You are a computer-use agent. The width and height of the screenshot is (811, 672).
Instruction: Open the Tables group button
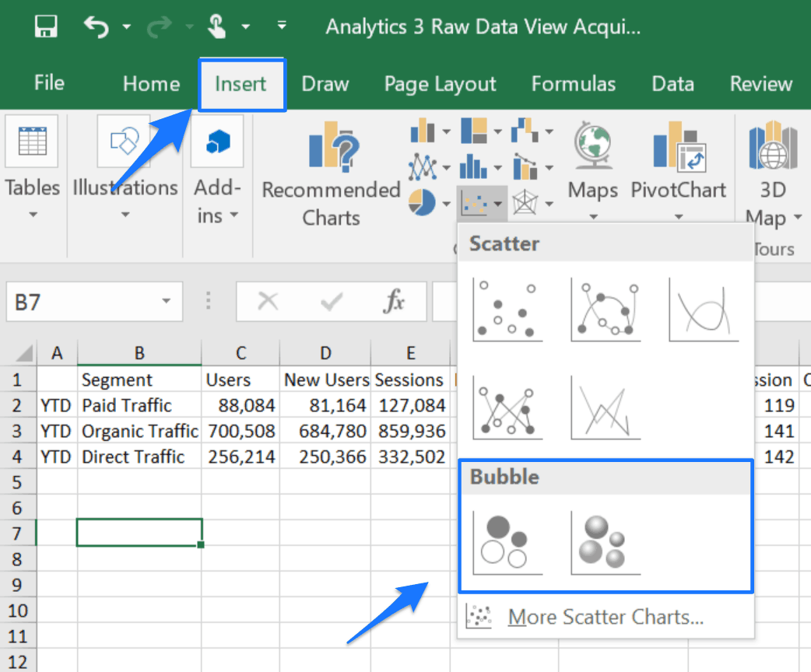point(32,168)
